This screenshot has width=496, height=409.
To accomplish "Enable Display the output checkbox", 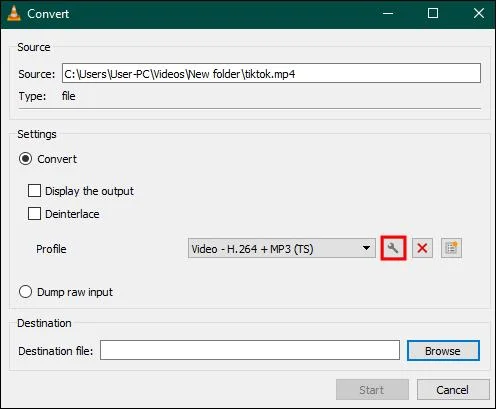I will click(x=34, y=191).
